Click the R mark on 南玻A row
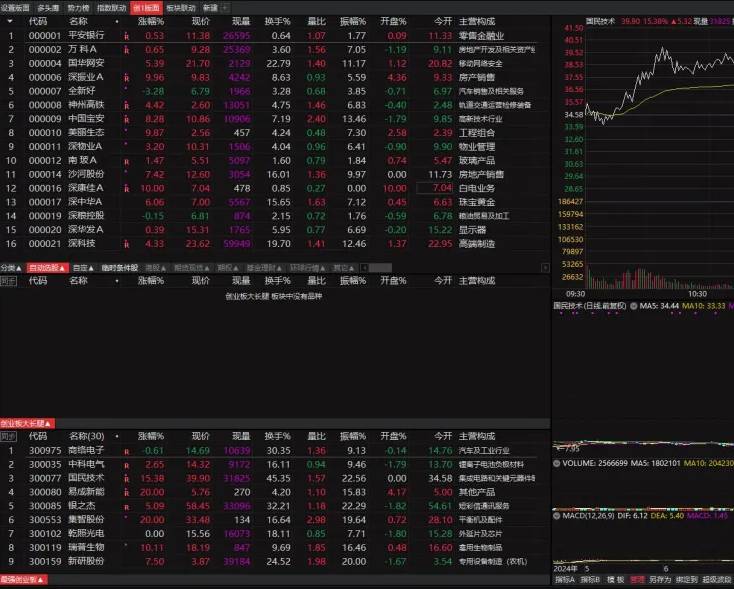 click(126, 162)
